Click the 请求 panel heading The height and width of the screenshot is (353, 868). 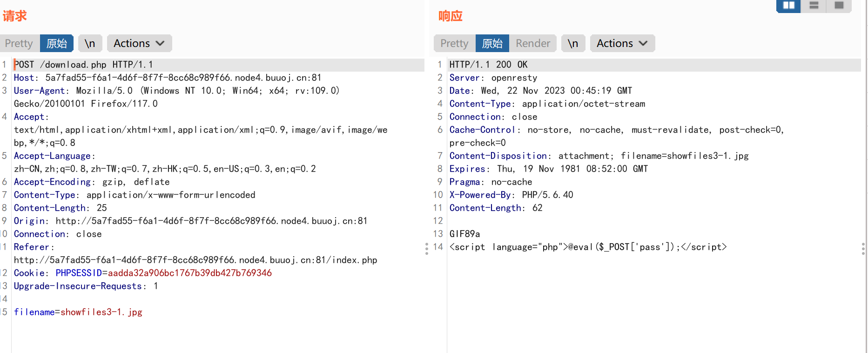point(15,16)
